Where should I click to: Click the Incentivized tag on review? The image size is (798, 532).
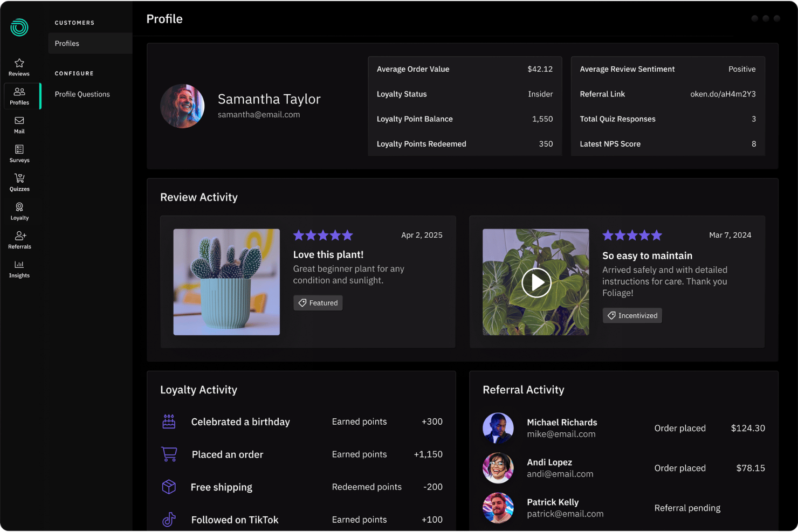click(632, 315)
